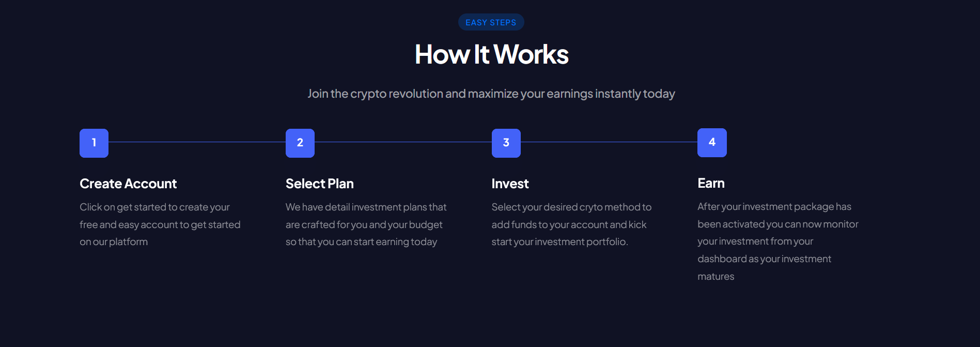Click the Create Account description paragraph
The image size is (980, 347).
(x=160, y=224)
